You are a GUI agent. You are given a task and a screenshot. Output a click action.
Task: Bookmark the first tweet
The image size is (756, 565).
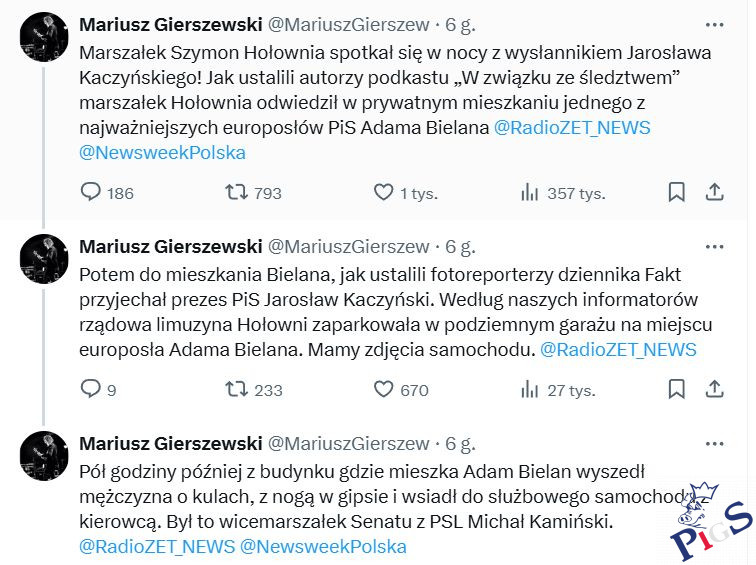tap(677, 193)
